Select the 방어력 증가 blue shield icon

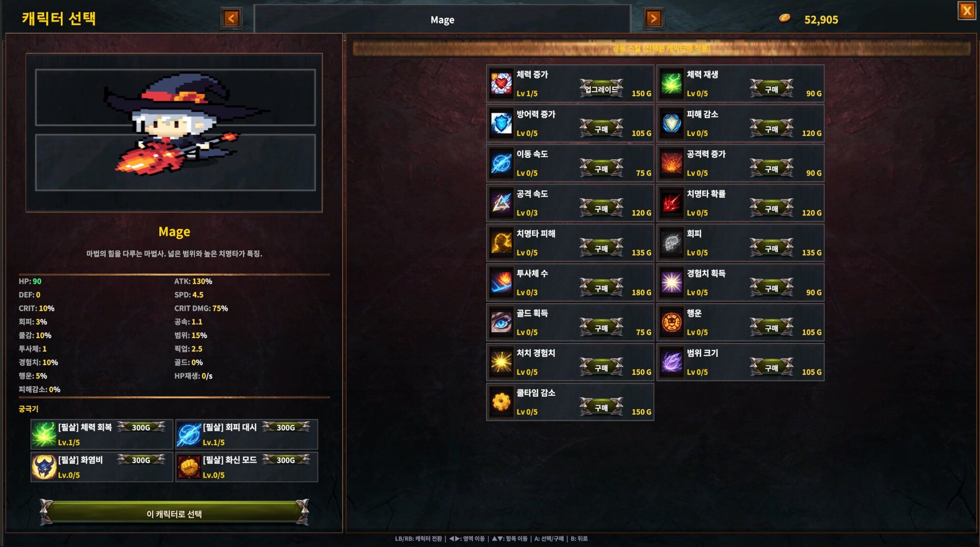501,123
